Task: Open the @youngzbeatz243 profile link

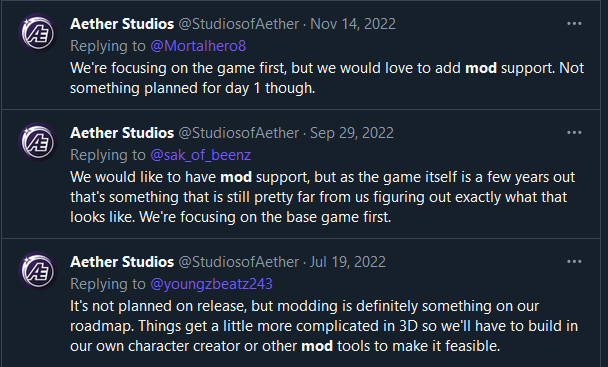Action: [x=211, y=284]
